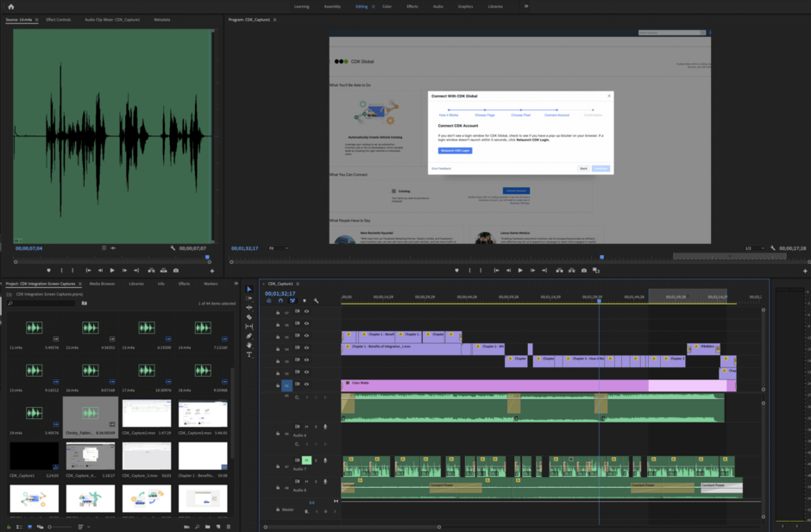Enable voice-over record on Audio 6
Image resolution: width=811 pixels, height=532 pixels.
point(325,427)
